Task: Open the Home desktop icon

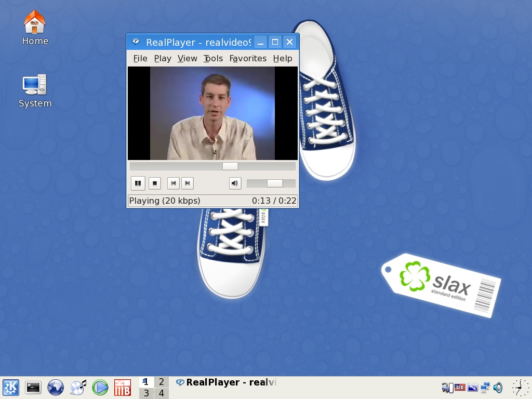Action: coord(35,28)
